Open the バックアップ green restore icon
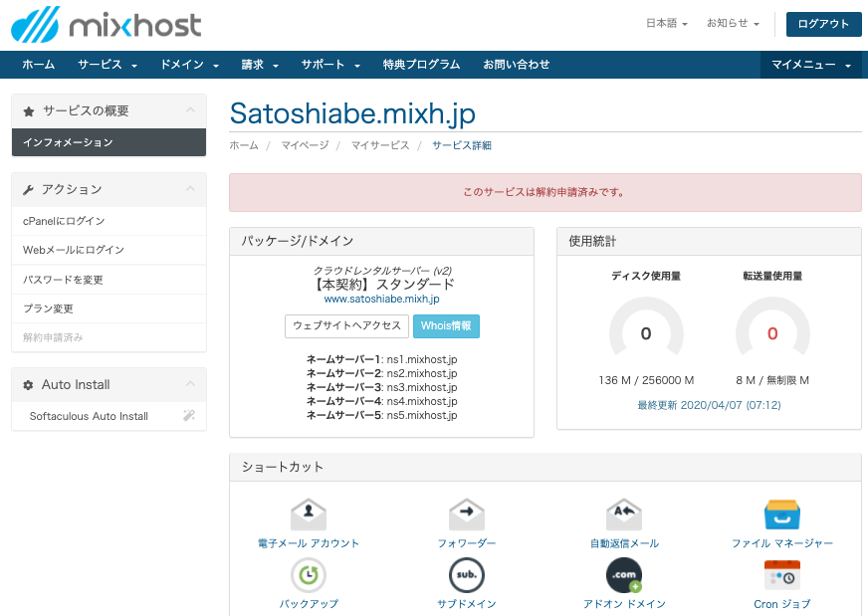Viewport: 868px width, 616px height. (x=309, y=575)
